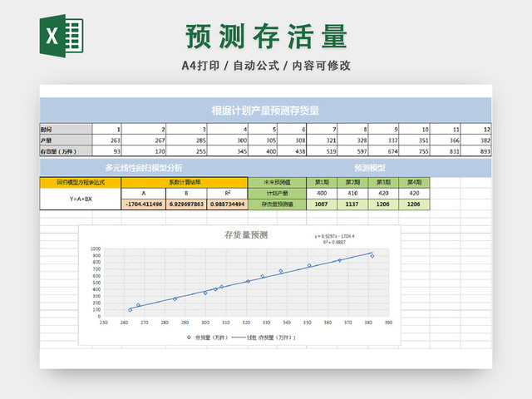Select planned production value 410
Image resolution: width=532 pixels, height=399 pixels.
tap(352, 193)
